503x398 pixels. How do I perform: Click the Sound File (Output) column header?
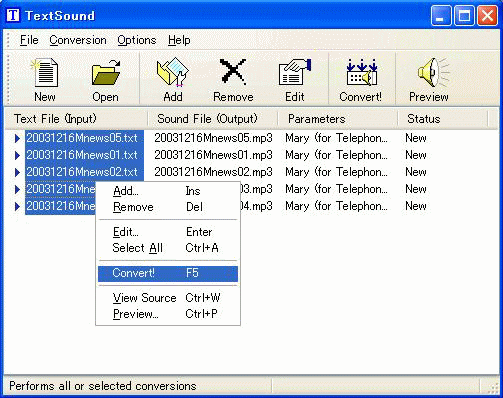pos(213,119)
